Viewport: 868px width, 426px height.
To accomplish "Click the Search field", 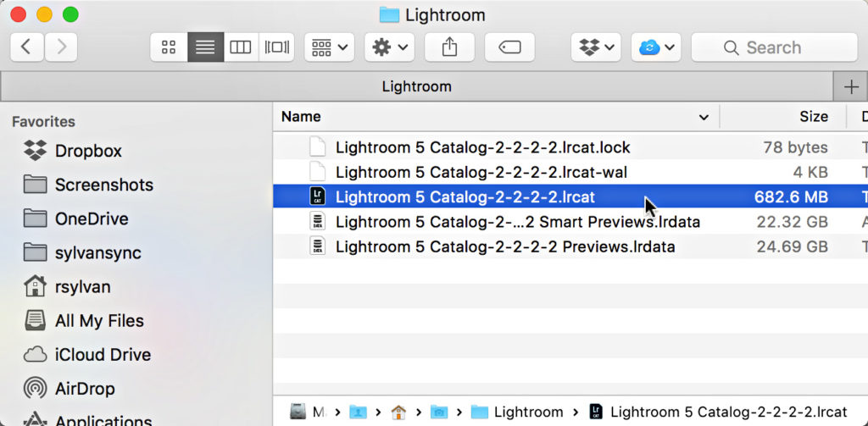I will (x=774, y=47).
